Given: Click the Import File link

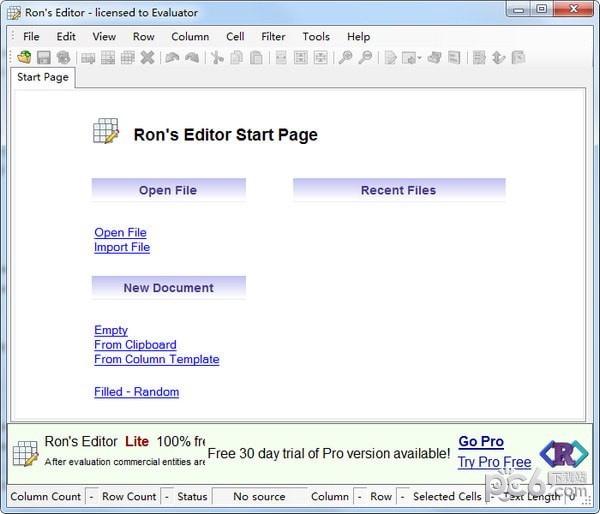Looking at the screenshot, I should [x=122, y=247].
